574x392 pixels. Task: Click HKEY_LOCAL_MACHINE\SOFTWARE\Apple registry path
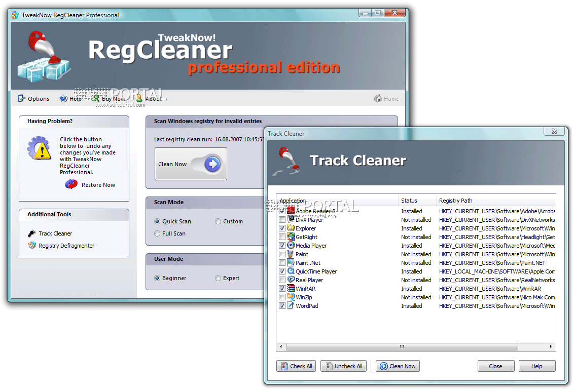click(x=497, y=271)
